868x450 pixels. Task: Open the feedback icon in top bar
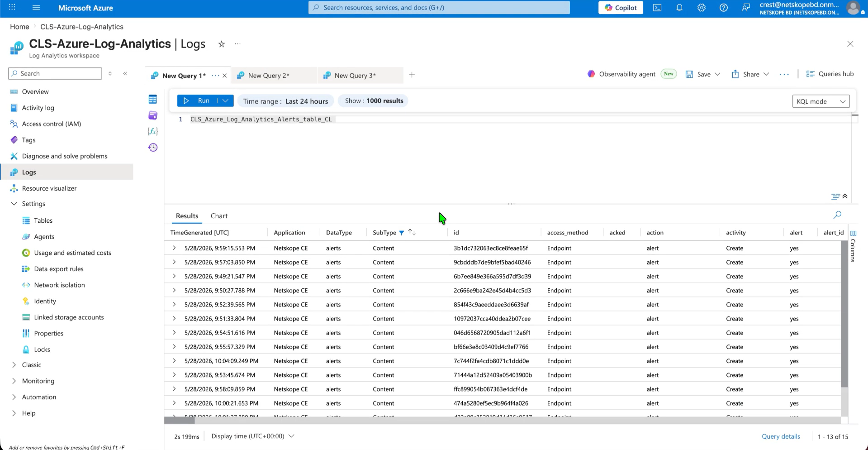(x=746, y=8)
